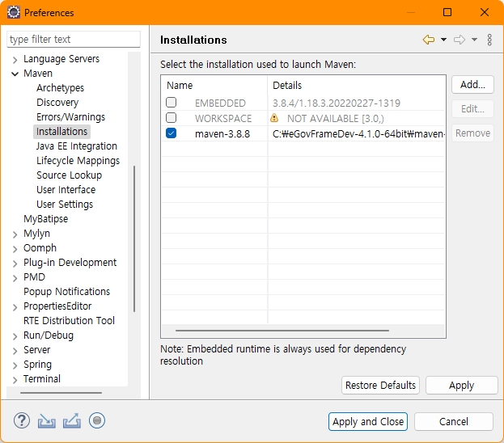
Task: Click the installations table horizontal scrollbar
Action: click(282, 331)
